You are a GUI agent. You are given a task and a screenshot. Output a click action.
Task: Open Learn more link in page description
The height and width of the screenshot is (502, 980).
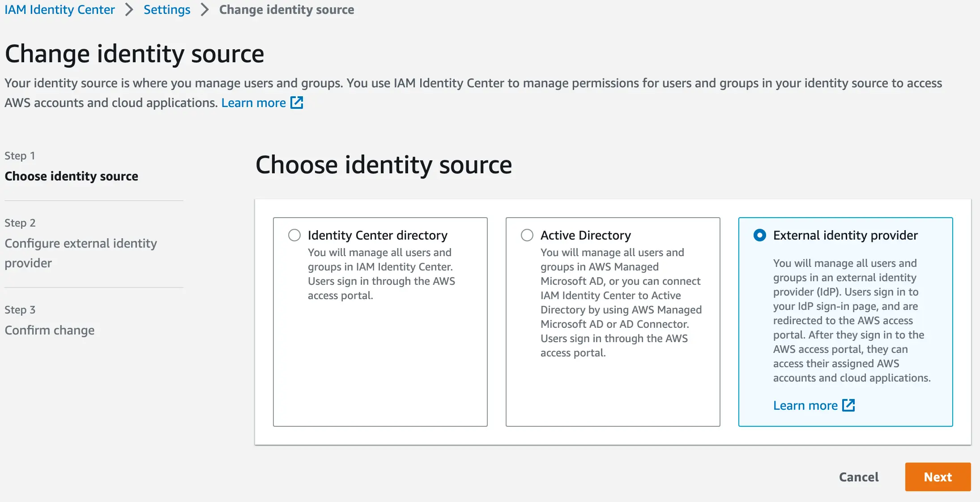[253, 103]
